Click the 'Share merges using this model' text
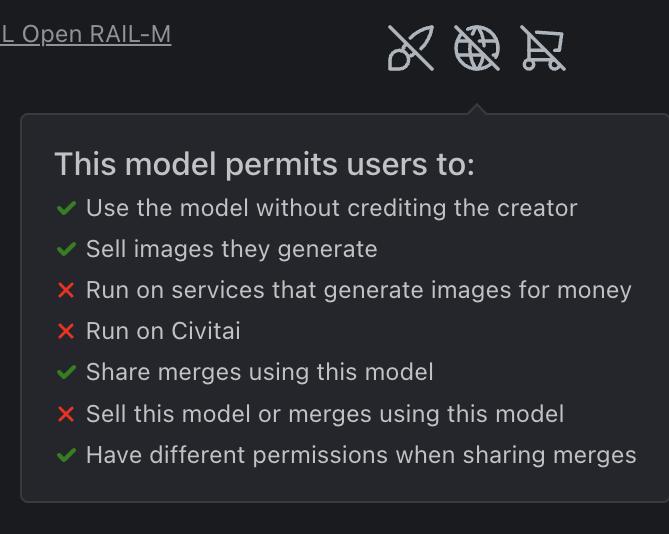 [260, 372]
